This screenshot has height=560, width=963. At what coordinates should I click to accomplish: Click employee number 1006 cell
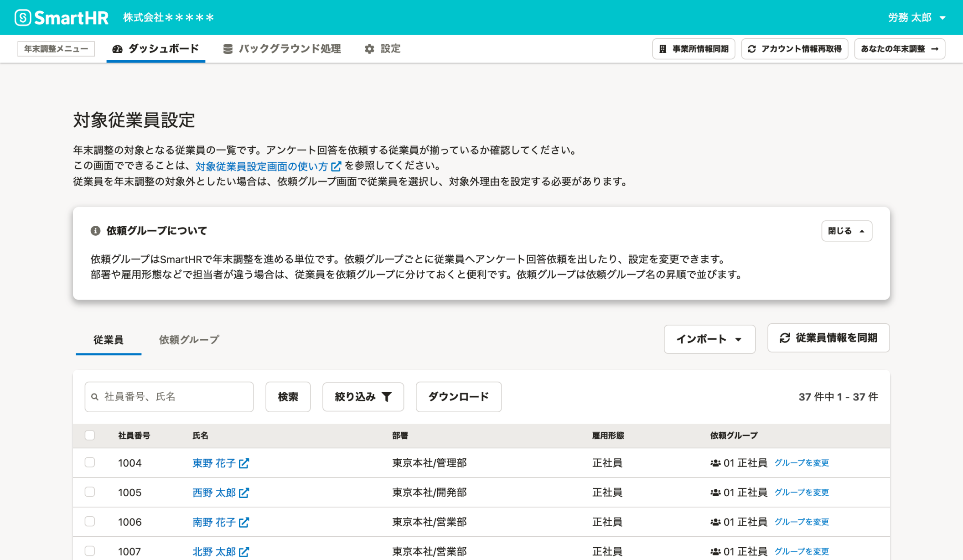(130, 522)
